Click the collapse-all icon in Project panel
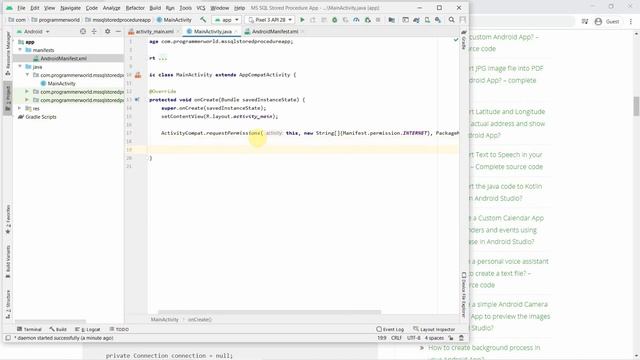The image size is (640, 360). (94, 31)
